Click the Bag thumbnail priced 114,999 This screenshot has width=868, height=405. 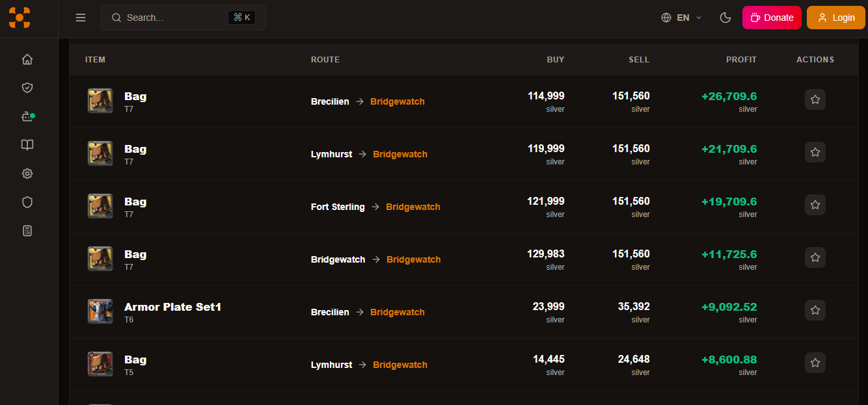(100, 101)
